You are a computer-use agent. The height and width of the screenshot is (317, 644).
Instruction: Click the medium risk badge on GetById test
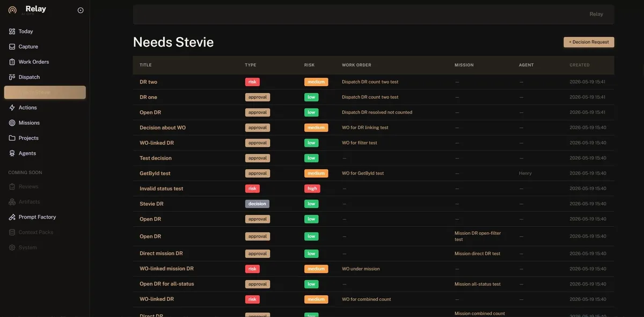pos(316,174)
